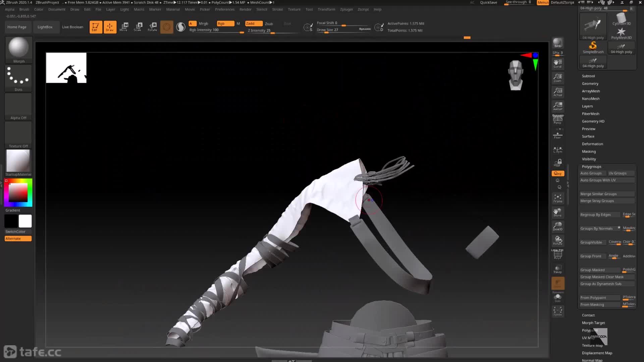Toggle Solo mode
Screen dimensions: 644x362
(558, 298)
